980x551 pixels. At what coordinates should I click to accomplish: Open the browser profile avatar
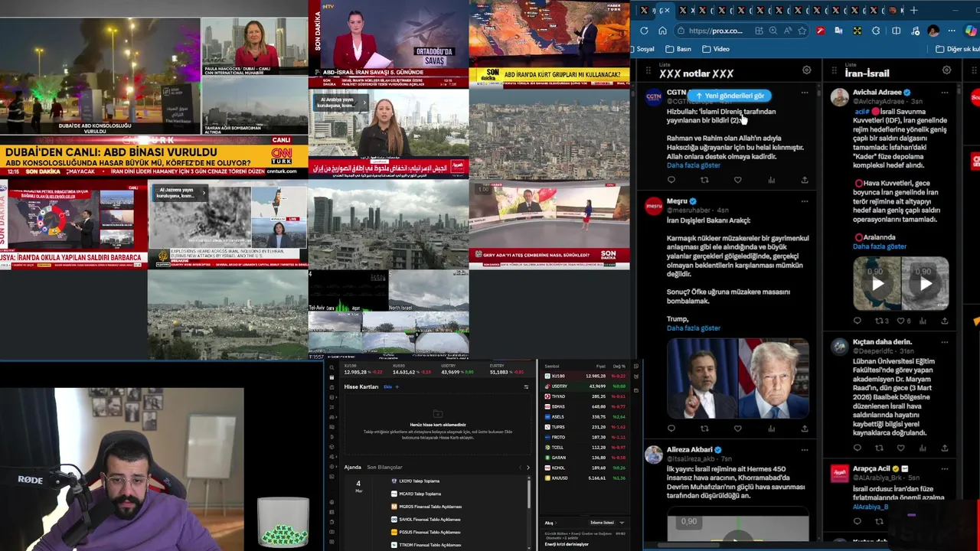pyautogui.click(x=933, y=31)
